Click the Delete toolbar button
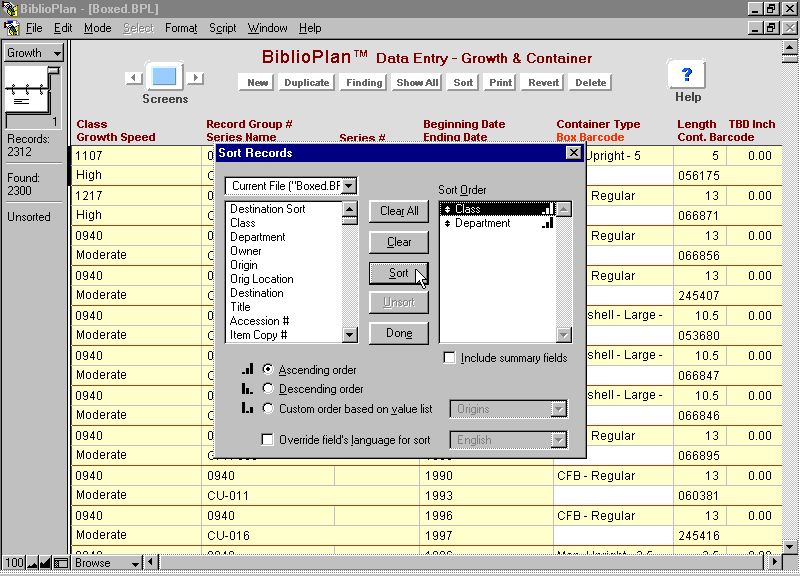The width and height of the screenshot is (800, 576). [590, 82]
